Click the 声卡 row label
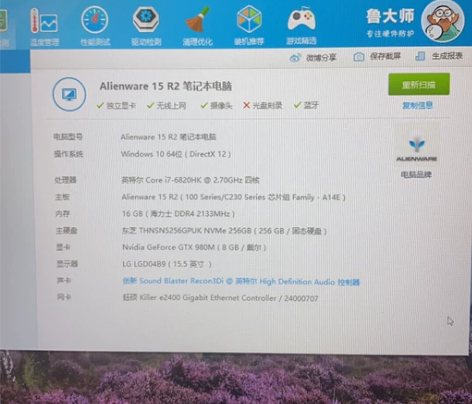 pyautogui.click(x=64, y=280)
